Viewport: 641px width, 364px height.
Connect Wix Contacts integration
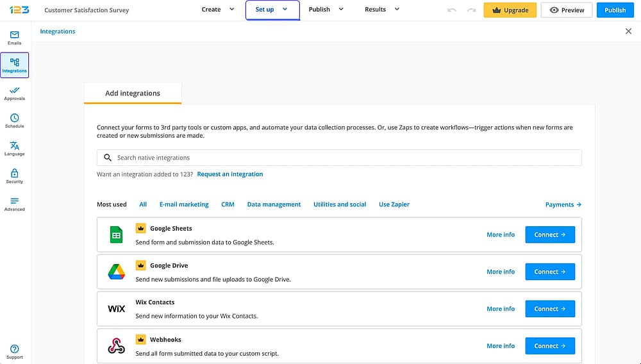[x=550, y=309]
